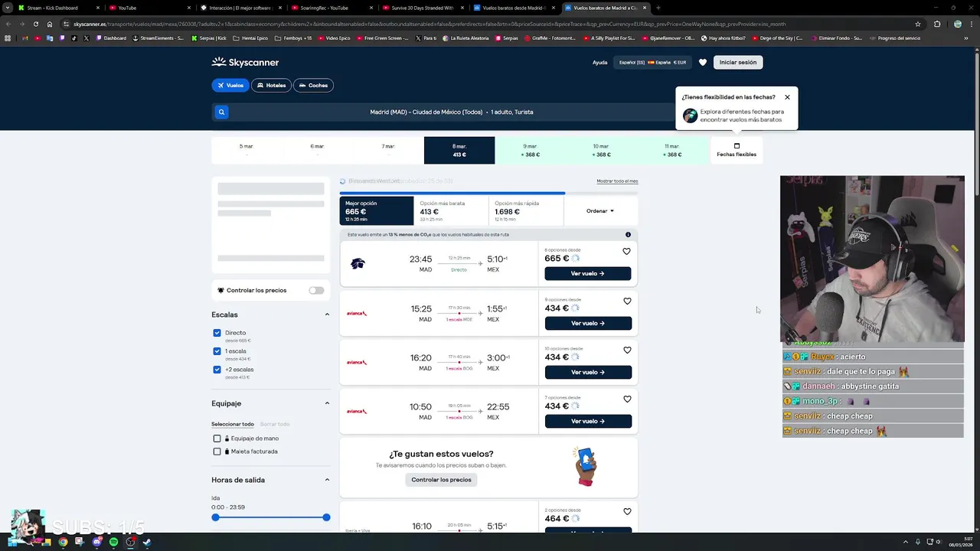This screenshot has height=551, width=980.
Task: Go back with the browser arrow
Action: point(8,24)
